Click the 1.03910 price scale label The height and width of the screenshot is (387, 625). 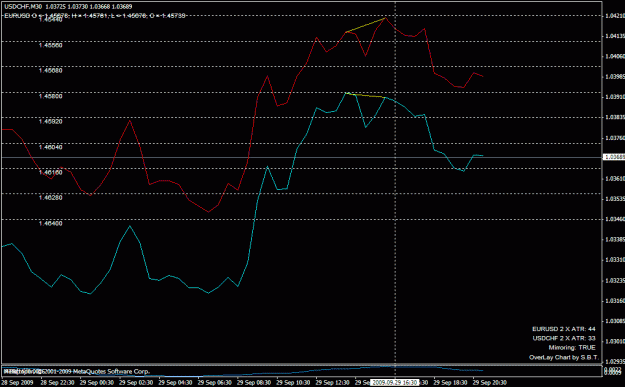click(x=615, y=97)
